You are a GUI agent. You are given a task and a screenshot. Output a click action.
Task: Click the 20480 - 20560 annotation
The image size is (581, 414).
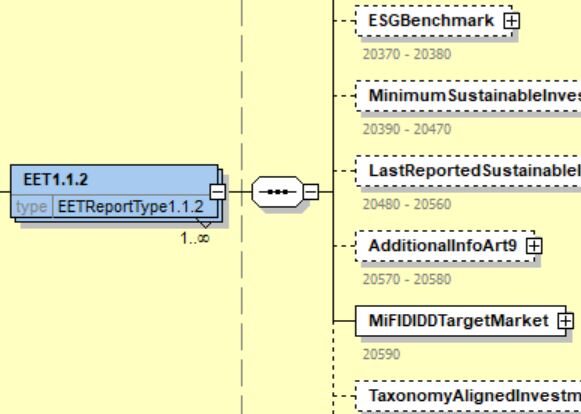coord(407,204)
